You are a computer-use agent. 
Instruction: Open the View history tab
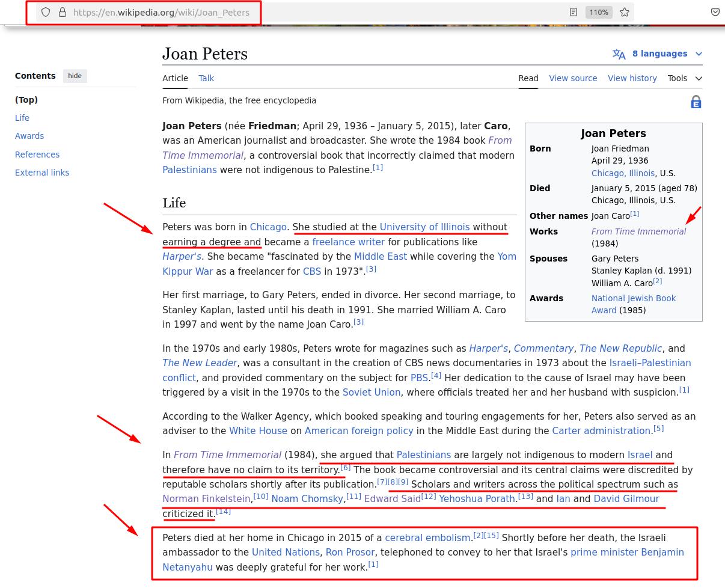click(632, 78)
